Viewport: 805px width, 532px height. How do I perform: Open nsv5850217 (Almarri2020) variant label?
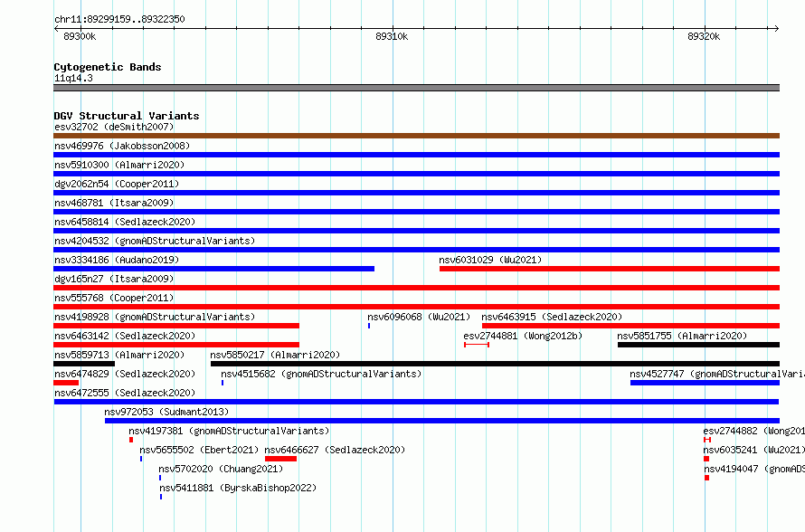tap(275, 355)
